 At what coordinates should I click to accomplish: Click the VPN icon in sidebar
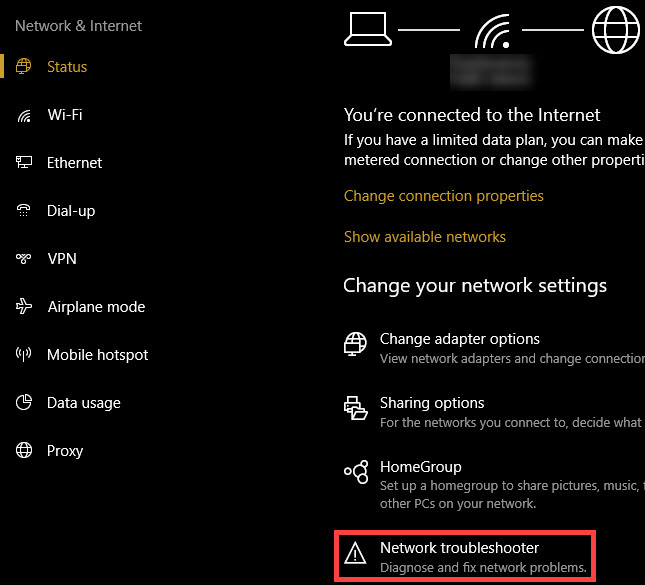point(25,259)
